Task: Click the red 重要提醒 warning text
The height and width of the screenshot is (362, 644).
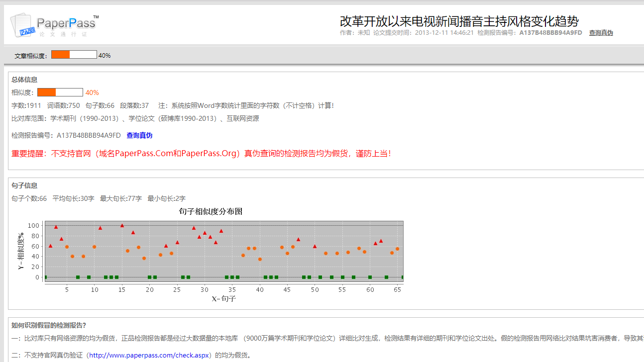Action: (x=201, y=153)
